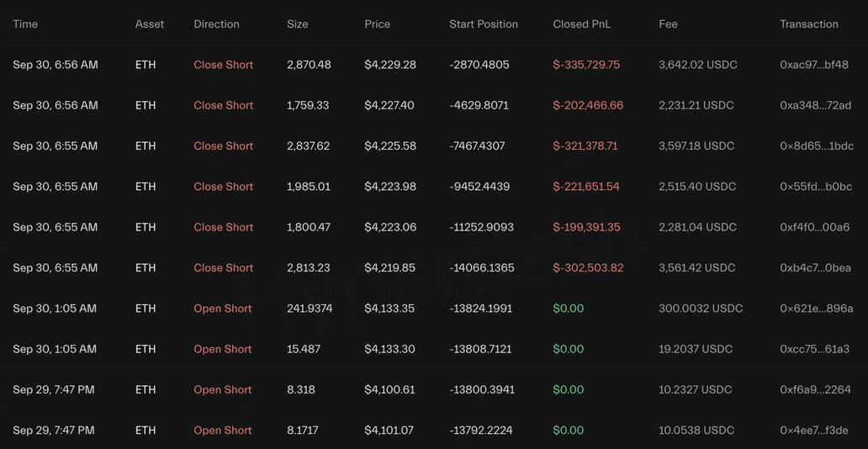Screen dimensions: 868x449
Task: Open the transaction ending in 1bdc
Action: point(816,146)
